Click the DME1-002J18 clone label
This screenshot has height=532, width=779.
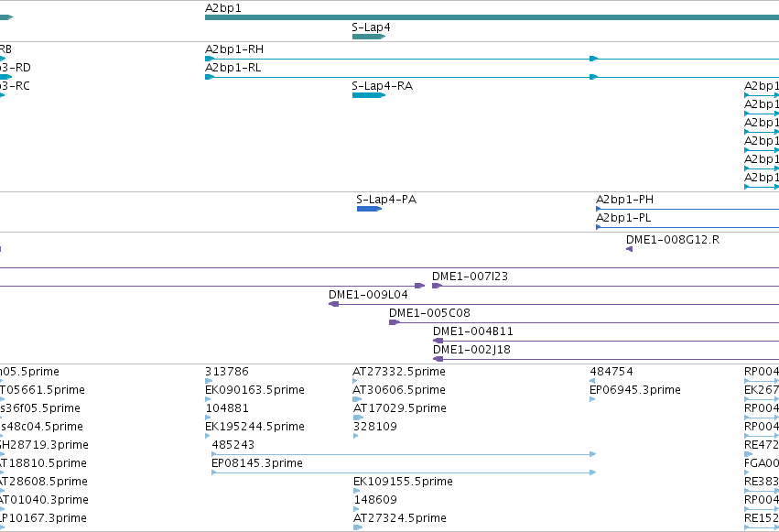point(471,350)
